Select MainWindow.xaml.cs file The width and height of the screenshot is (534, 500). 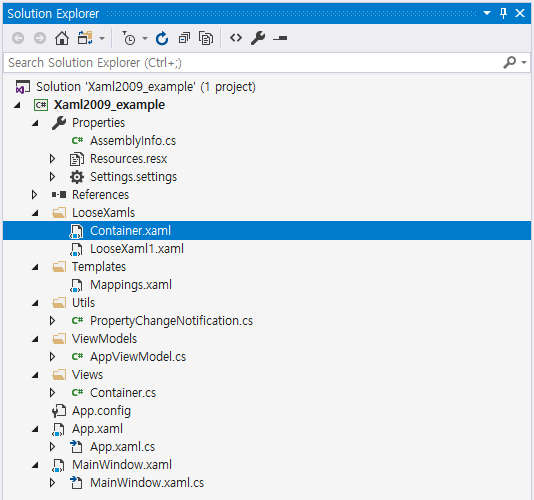(147, 483)
